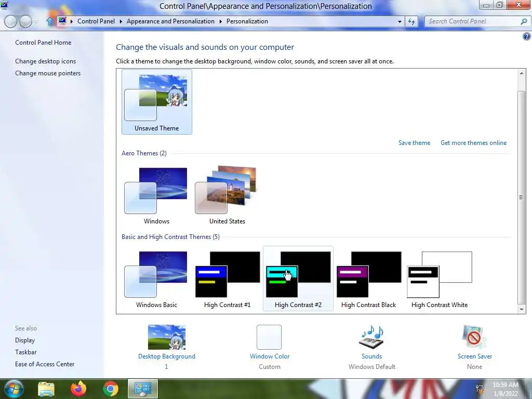
Task: Open Ease of Access Center
Action: [x=45, y=364]
